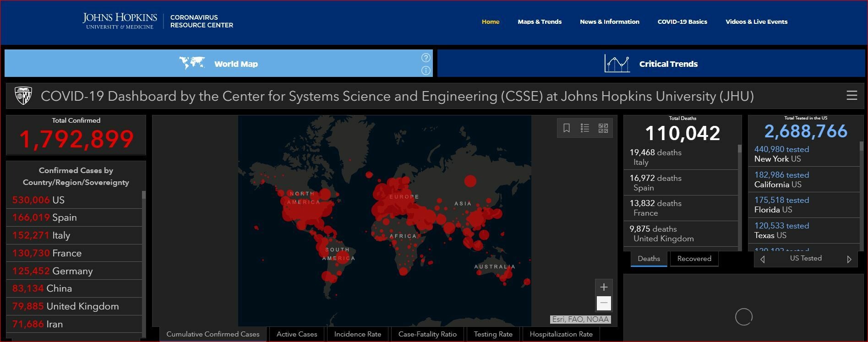Select the 16,972 deaths Spain entry
This screenshot has height=342, width=868.
[x=681, y=183]
